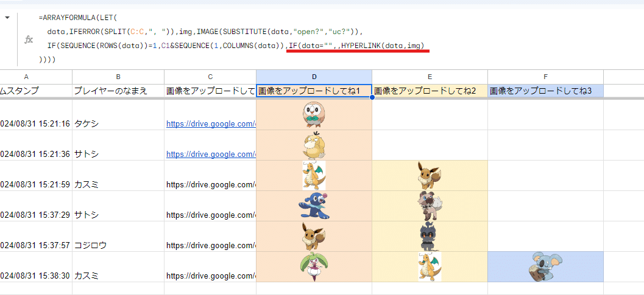644x295 pixels.
Task: Open blue Drive link in 15:21:36 row
Action: point(211,154)
